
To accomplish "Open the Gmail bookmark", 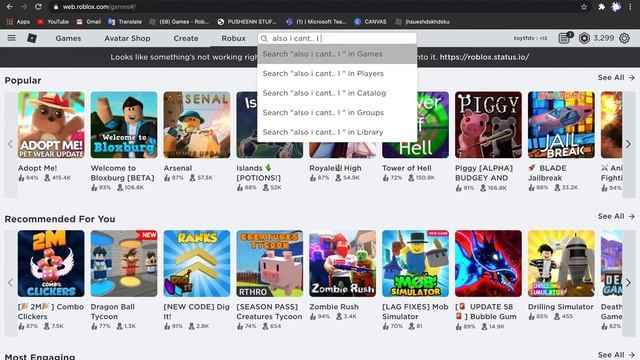I will 89,22.
